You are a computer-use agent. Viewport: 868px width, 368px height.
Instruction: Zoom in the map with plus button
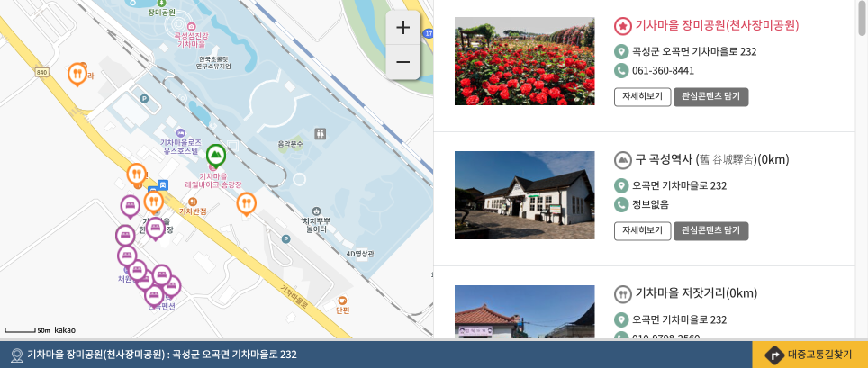[403, 28]
